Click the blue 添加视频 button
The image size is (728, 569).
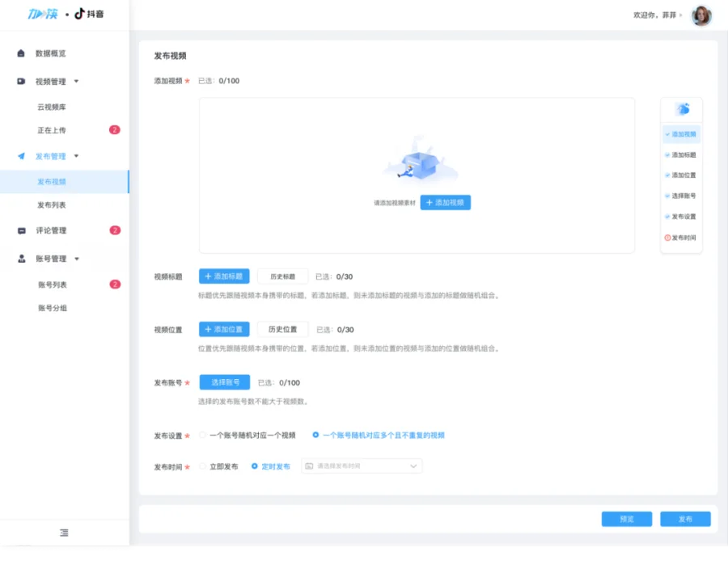click(x=445, y=203)
